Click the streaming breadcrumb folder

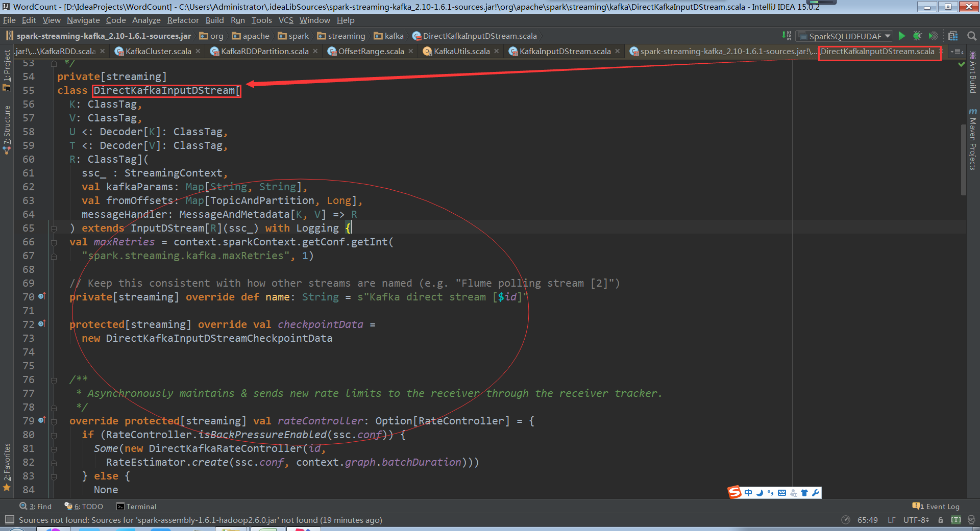point(341,36)
